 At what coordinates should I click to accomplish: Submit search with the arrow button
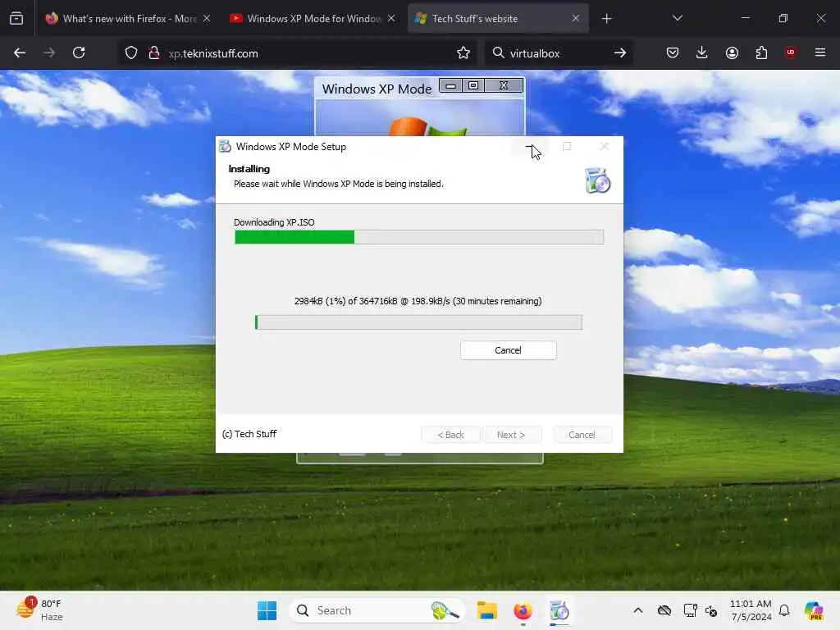(x=620, y=53)
